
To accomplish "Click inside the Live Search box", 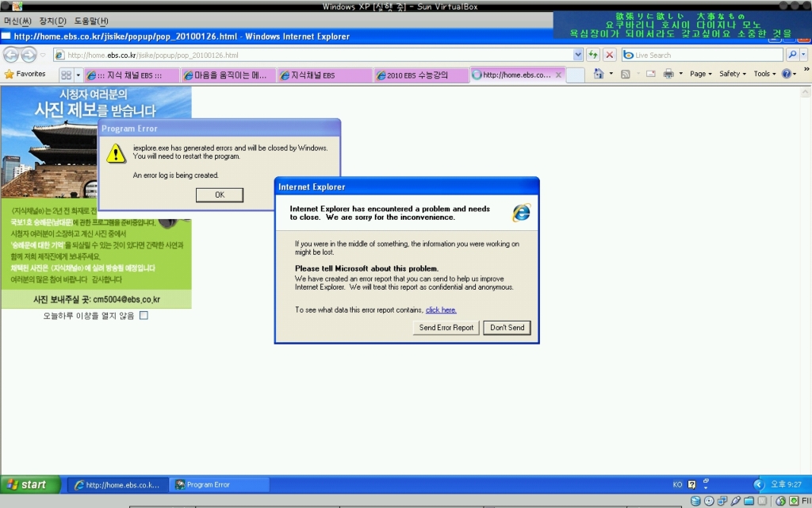I will (702, 55).
